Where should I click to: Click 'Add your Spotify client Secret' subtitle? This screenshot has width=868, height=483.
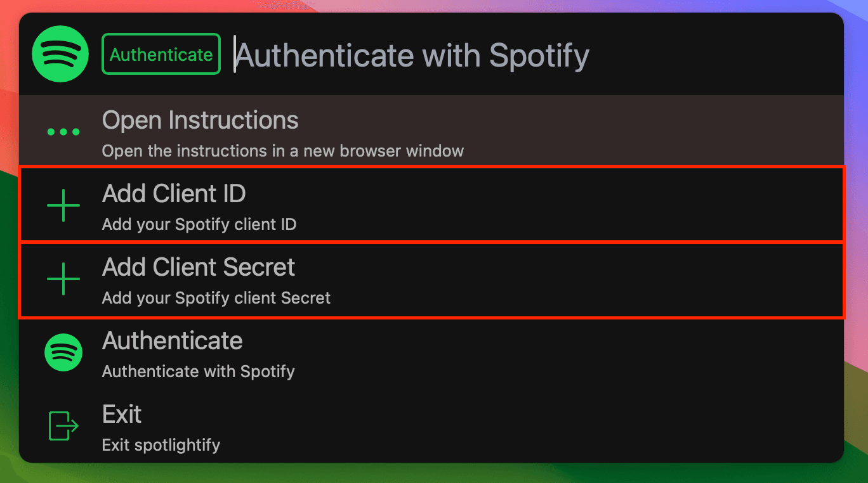click(216, 298)
